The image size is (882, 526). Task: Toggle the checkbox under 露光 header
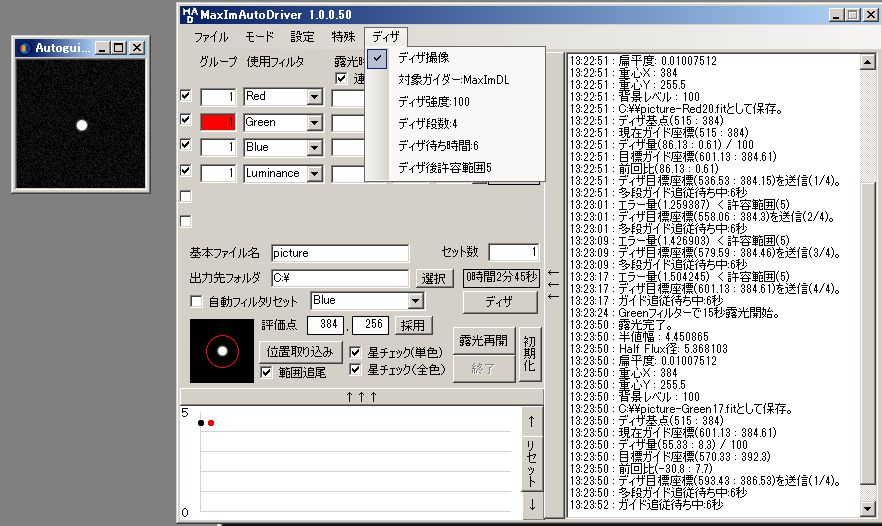click(x=341, y=79)
